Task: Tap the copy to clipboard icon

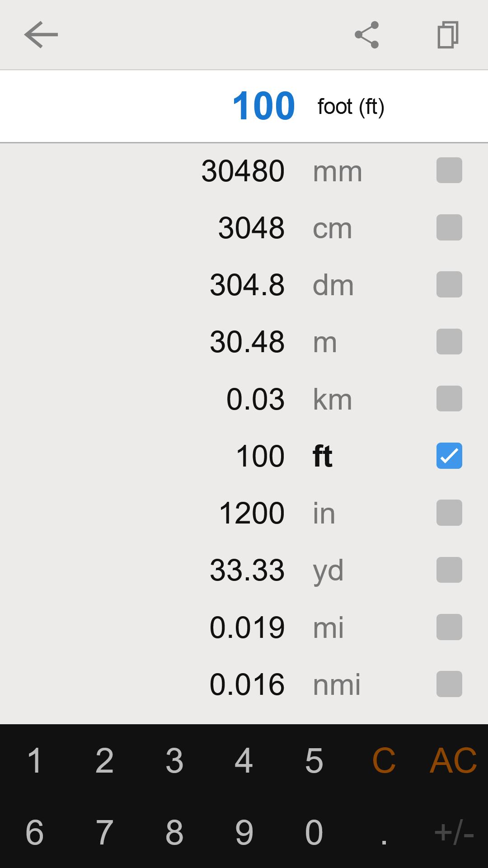Action: tap(448, 35)
